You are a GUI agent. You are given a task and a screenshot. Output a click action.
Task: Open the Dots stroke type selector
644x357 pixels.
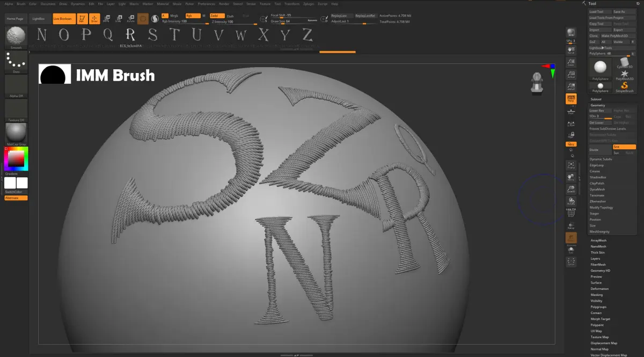coord(16,61)
